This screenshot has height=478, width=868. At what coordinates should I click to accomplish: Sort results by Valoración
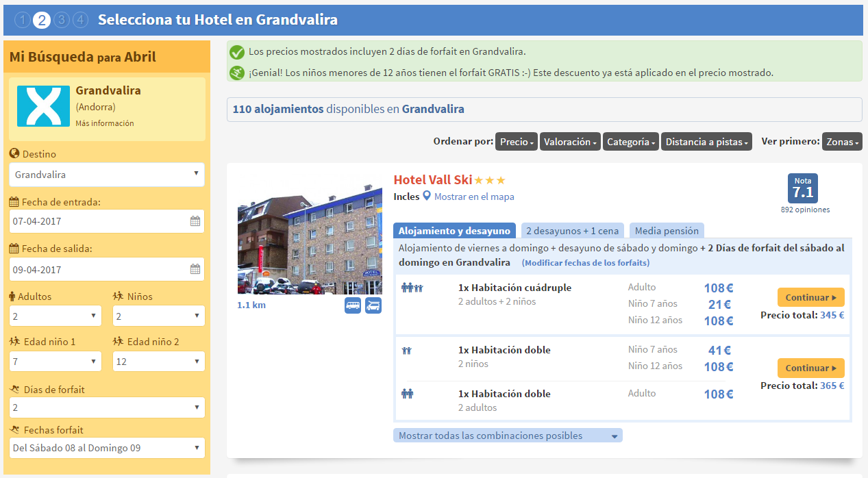(x=570, y=142)
